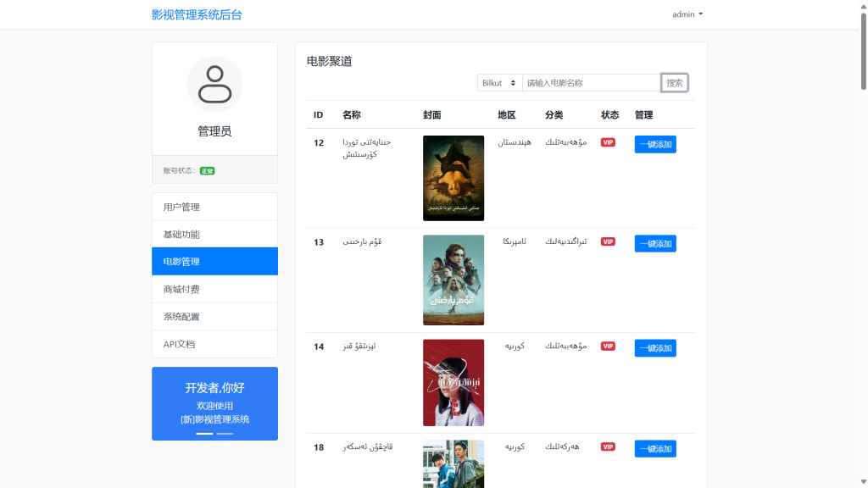Screen dimensions: 868x488
Task: Click region cell in row 12
Action: pyautogui.click(x=515, y=142)
